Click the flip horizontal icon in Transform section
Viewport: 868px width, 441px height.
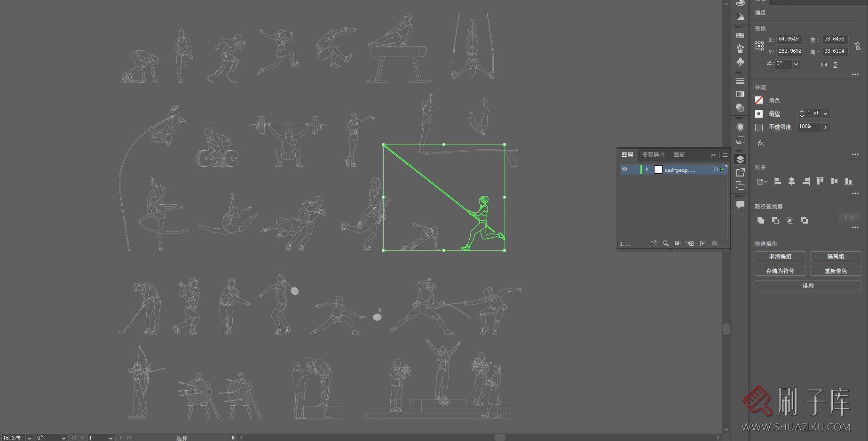(x=824, y=65)
